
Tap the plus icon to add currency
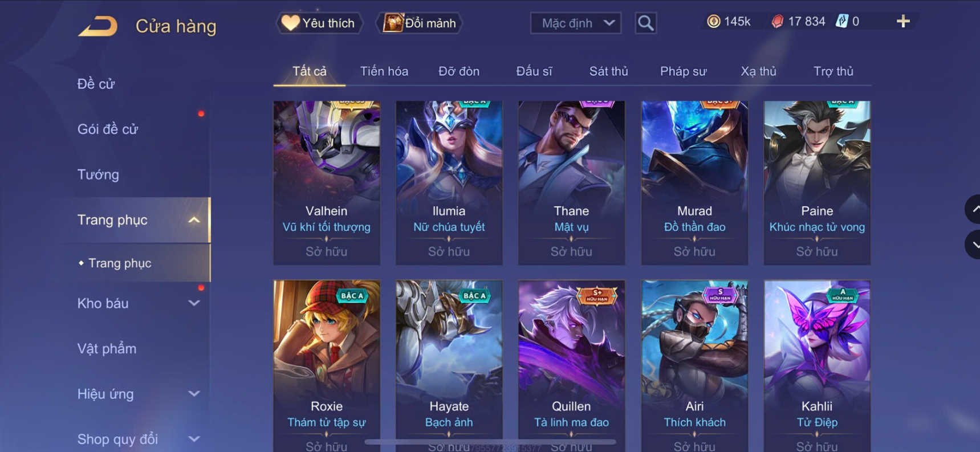click(903, 22)
